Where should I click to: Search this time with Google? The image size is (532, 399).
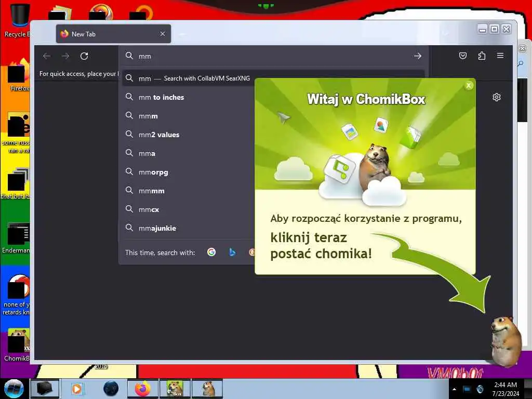pos(211,252)
